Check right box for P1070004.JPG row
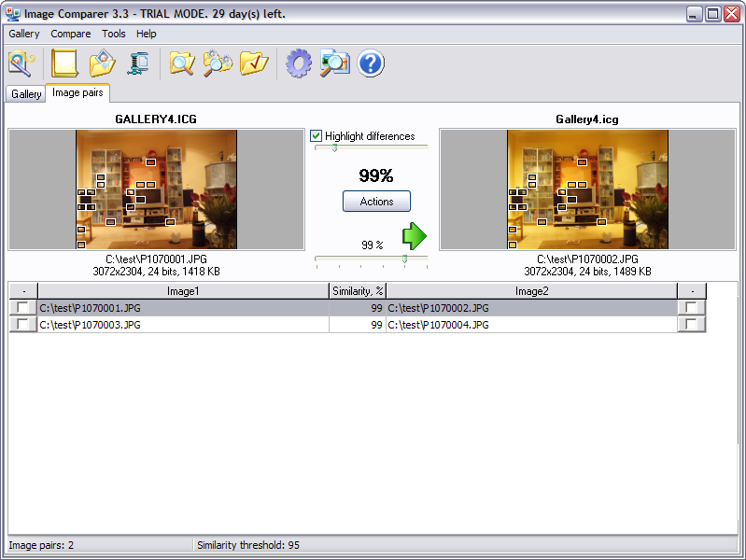Screen dimensions: 746x560 [x=691, y=325]
